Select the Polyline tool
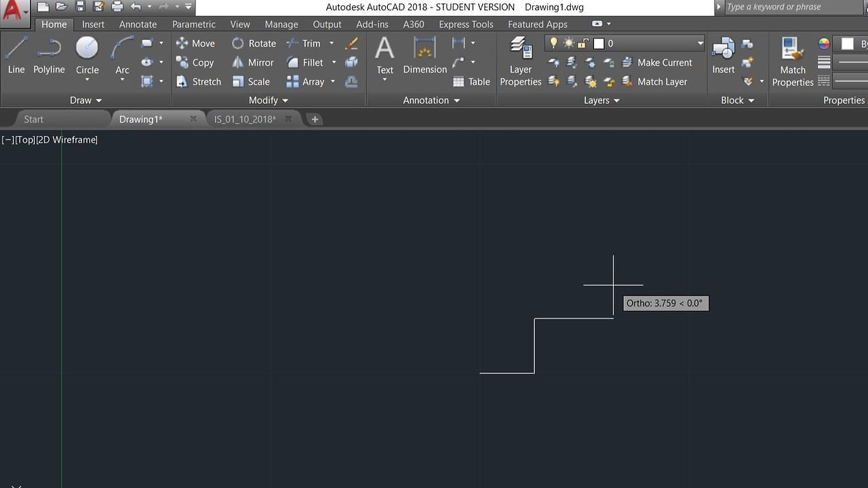Screen dimensions: 868x488 coord(49,56)
